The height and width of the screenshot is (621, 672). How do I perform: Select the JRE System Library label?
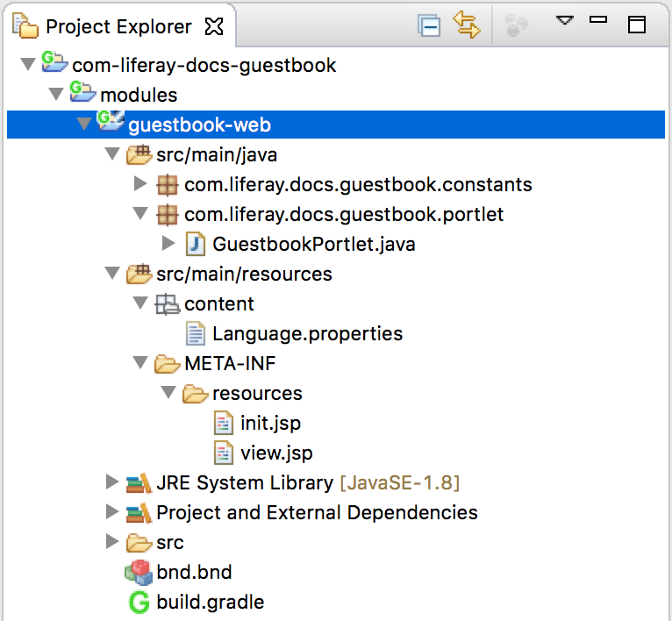245,483
